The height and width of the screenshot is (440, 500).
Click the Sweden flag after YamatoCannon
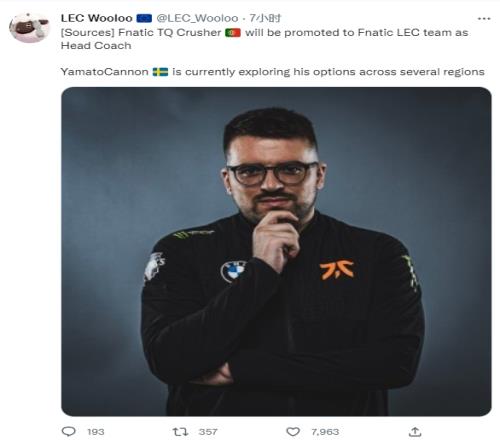(x=160, y=72)
